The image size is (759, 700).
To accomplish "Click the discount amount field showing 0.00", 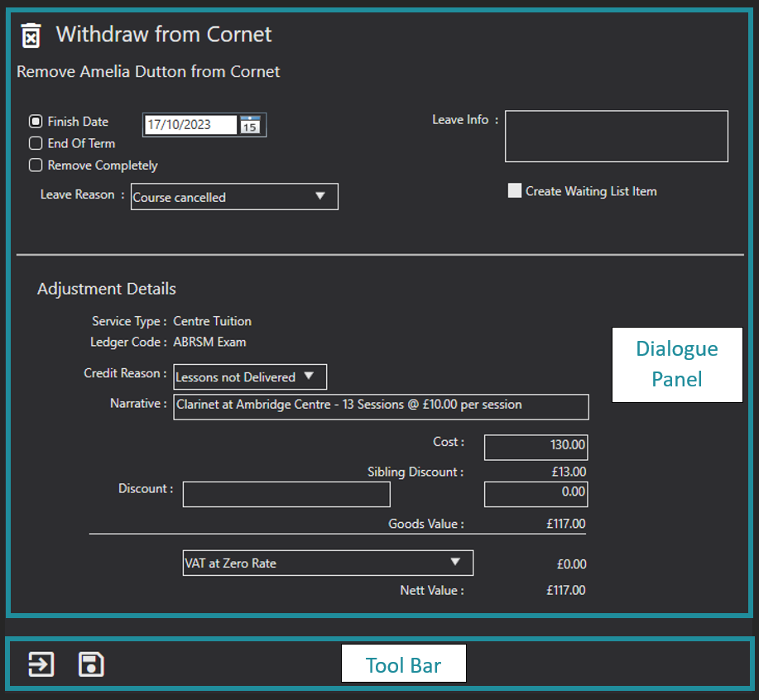I will (536, 494).
